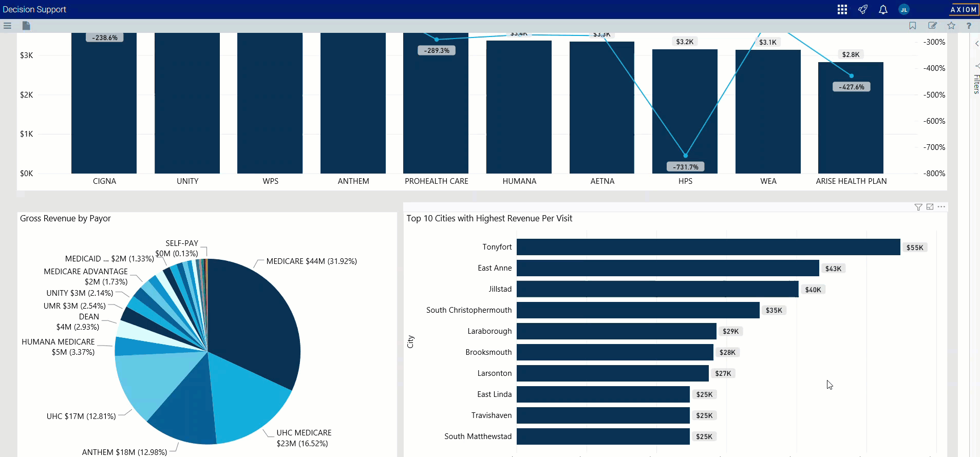Select the MEDICARE ADVANTAGE $2M label
The width and height of the screenshot is (980, 457).
click(x=86, y=277)
